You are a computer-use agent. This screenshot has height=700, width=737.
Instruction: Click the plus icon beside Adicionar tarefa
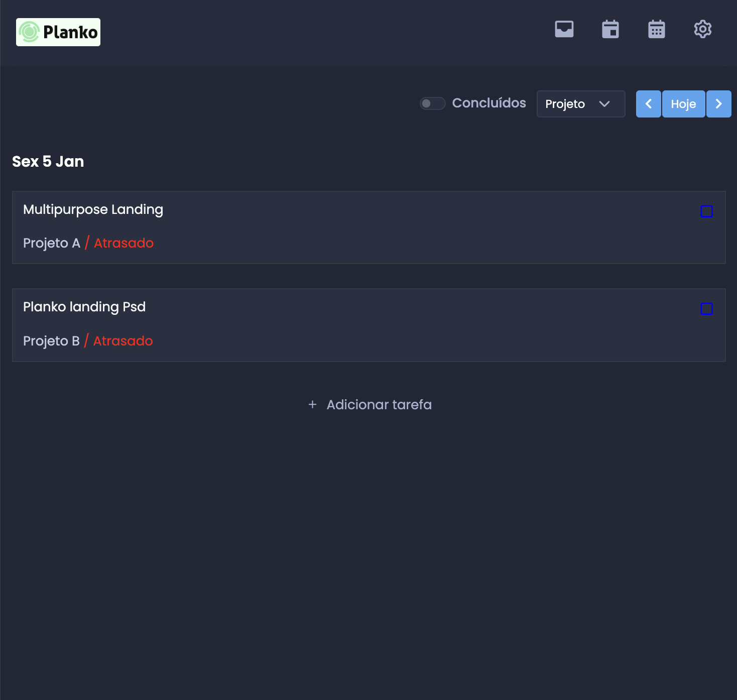pyautogui.click(x=312, y=405)
